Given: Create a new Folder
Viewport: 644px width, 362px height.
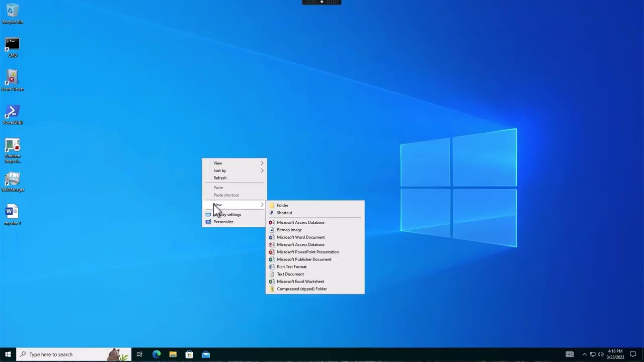Looking at the screenshot, I should (x=315, y=205).
